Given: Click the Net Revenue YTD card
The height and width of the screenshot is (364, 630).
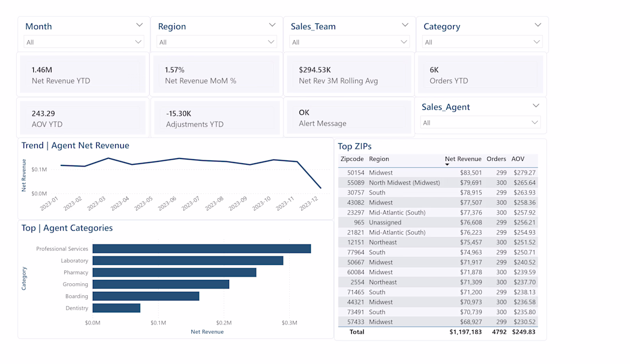Looking at the screenshot, I should [x=83, y=74].
